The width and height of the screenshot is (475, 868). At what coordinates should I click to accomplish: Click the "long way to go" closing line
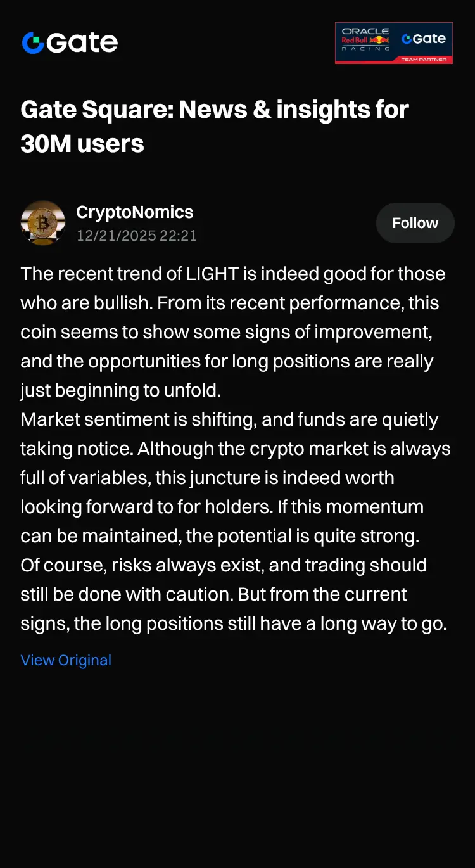tap(233, 623)
